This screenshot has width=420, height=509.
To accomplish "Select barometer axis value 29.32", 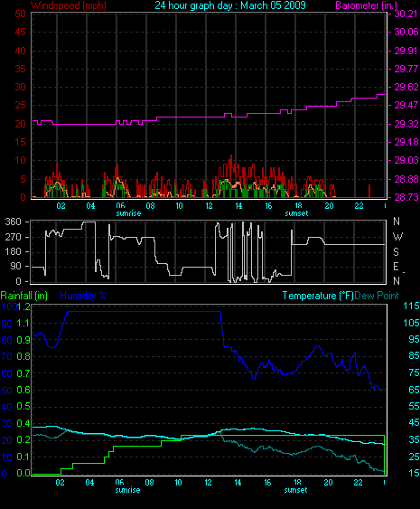I will (406, 124).
